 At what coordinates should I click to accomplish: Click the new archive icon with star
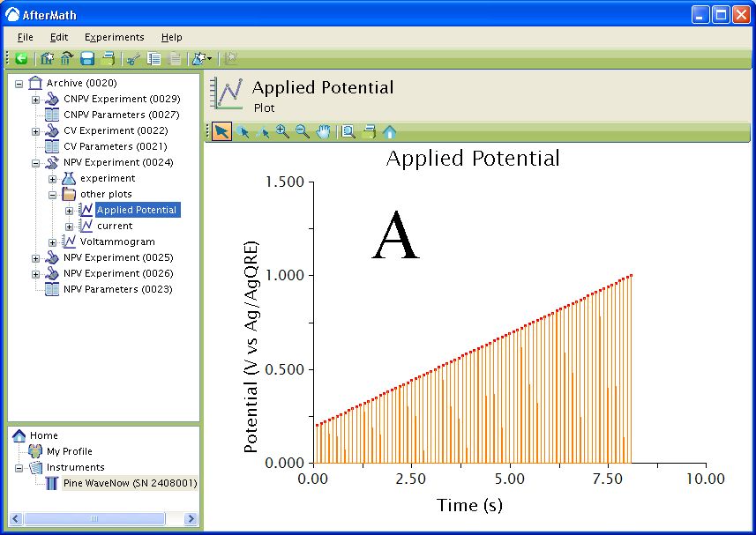[x=47, y=59]
